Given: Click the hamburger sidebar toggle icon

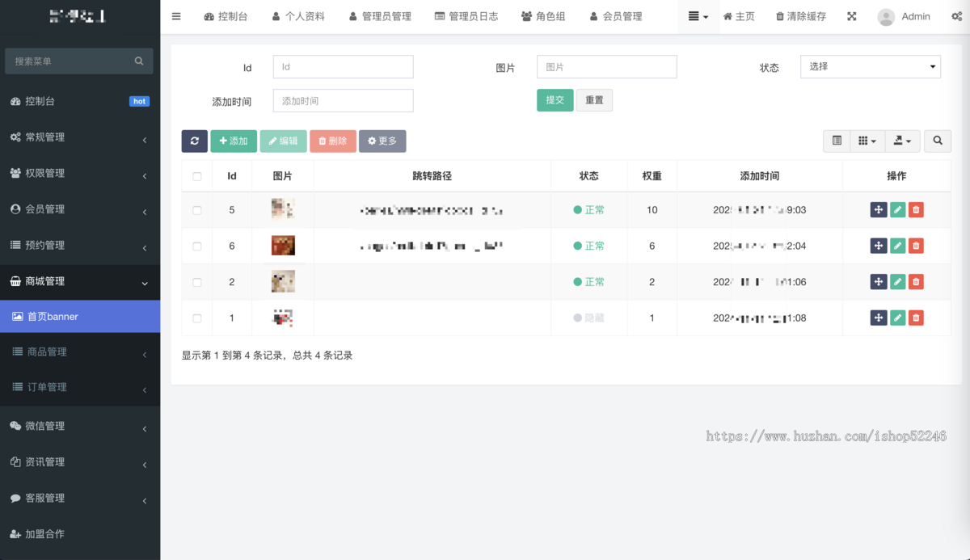Looking at the screenshot, I should [176, 16].
